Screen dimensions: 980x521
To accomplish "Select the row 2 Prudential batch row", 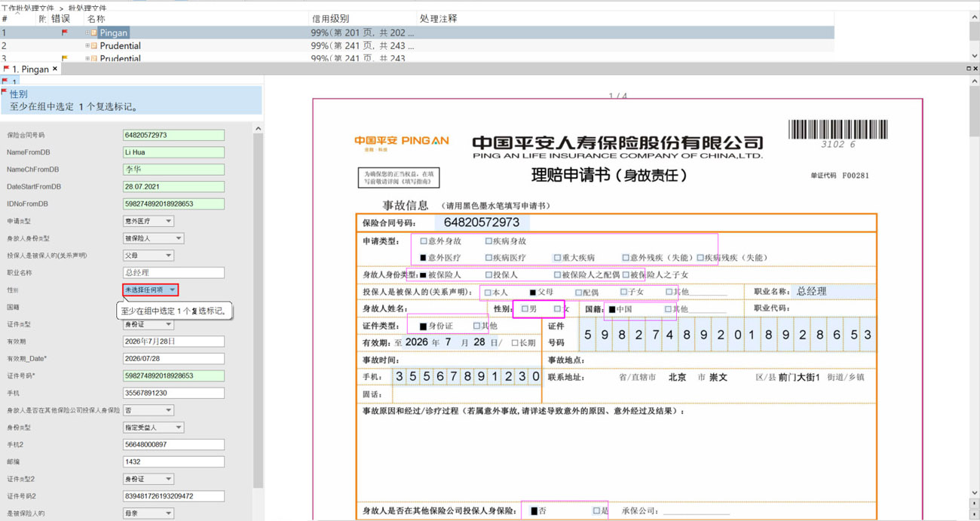I will pos(417,46).
